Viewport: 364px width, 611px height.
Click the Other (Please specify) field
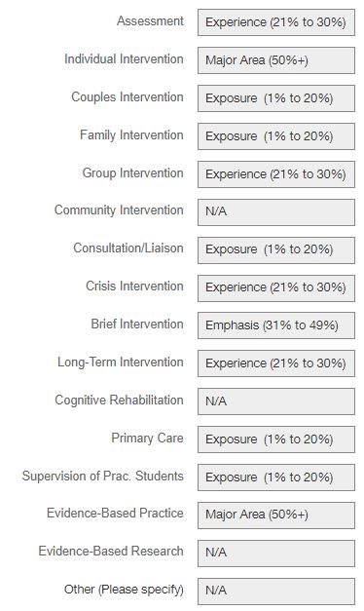pos(276,592)
